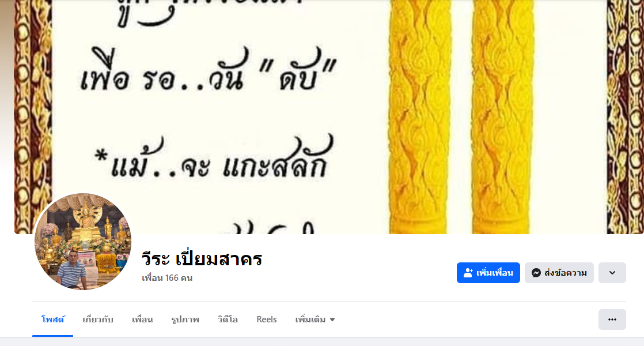644x346 pixels.
Task: Switch to the Reels tab
Action: [x=267, y=319]
